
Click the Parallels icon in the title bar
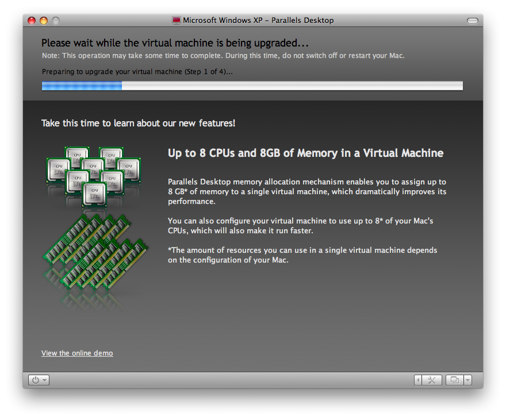coord(176,20)
